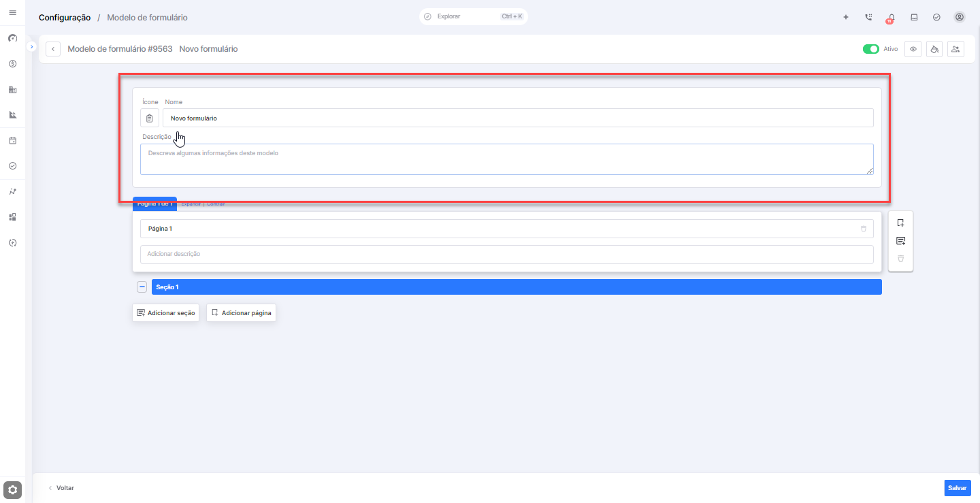Click the Expandir link
Screen dimensions: 980x503
click(x=191, y=204)
